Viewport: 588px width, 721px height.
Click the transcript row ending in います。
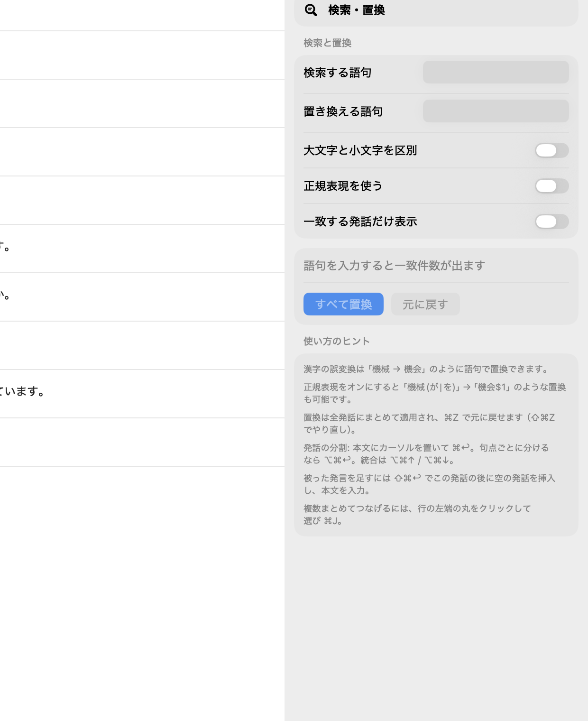[142, 394]
